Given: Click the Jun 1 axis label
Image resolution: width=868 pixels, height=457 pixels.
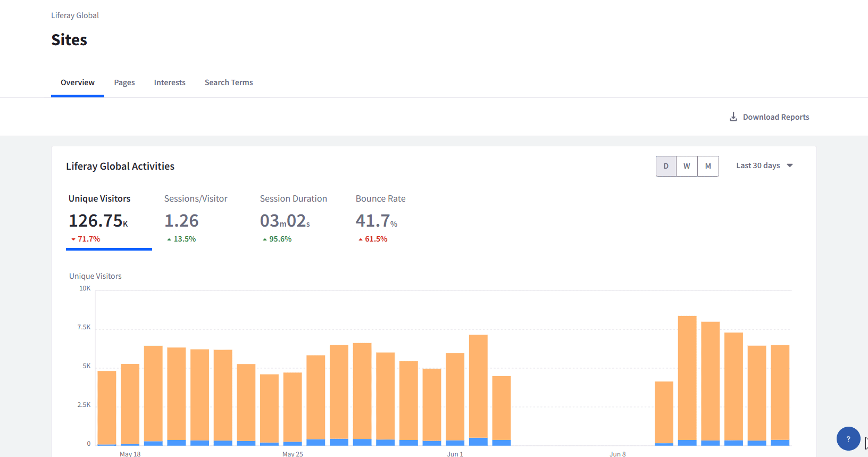Looking at the screenshot, I should (455, 454).
